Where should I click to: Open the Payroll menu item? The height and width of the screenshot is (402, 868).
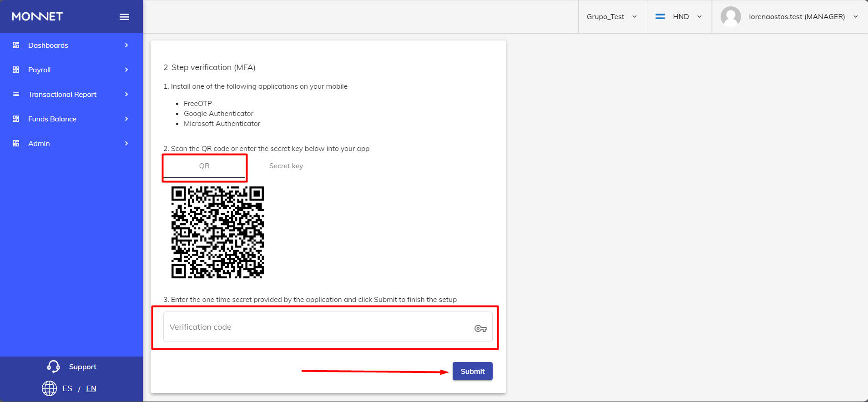(71, 70)
